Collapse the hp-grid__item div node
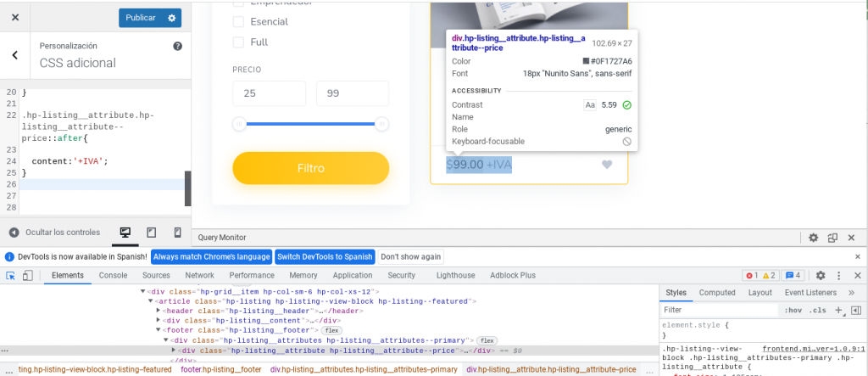 coord(142,291)
